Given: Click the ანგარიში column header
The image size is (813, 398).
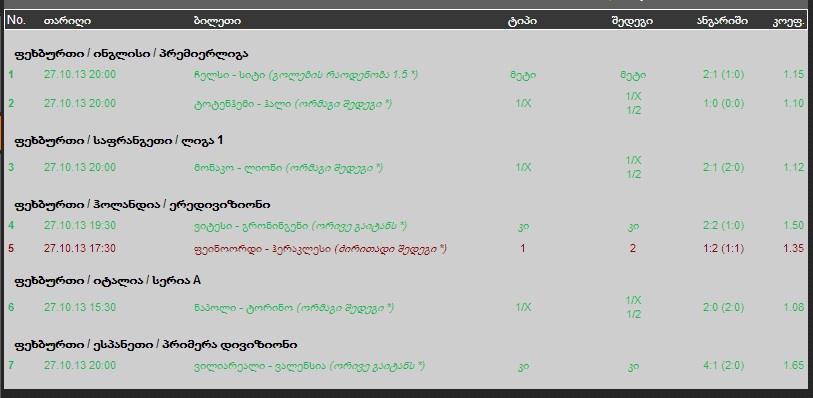Looking at the screenshot, I should click(x=722, y=21).
